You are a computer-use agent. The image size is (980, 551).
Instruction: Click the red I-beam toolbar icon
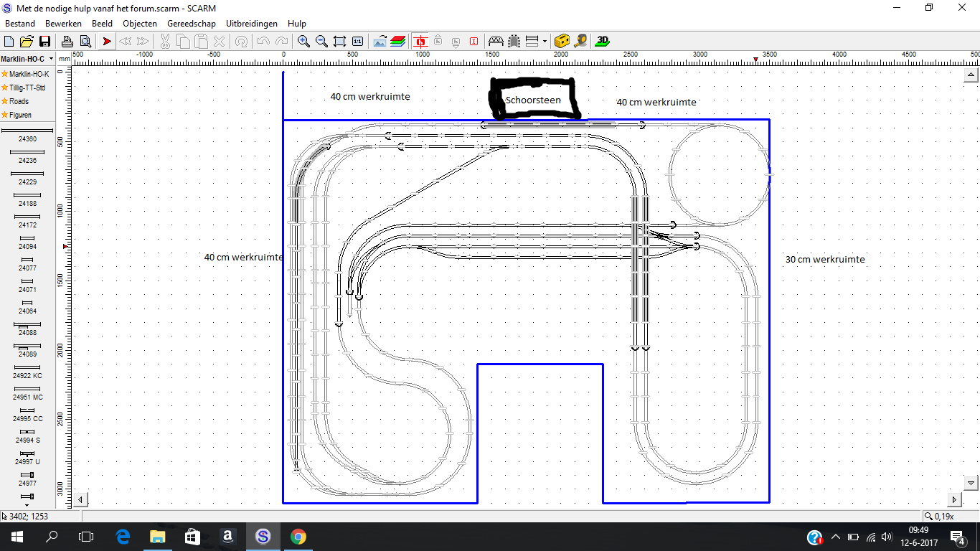473,42
